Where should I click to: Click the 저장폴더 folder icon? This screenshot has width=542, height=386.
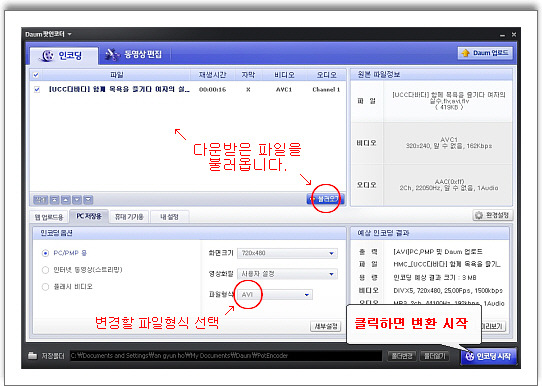[x=32, y=355]
